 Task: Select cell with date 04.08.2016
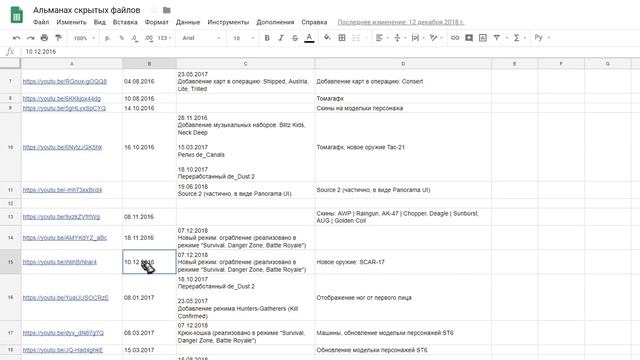click(149, 82)
